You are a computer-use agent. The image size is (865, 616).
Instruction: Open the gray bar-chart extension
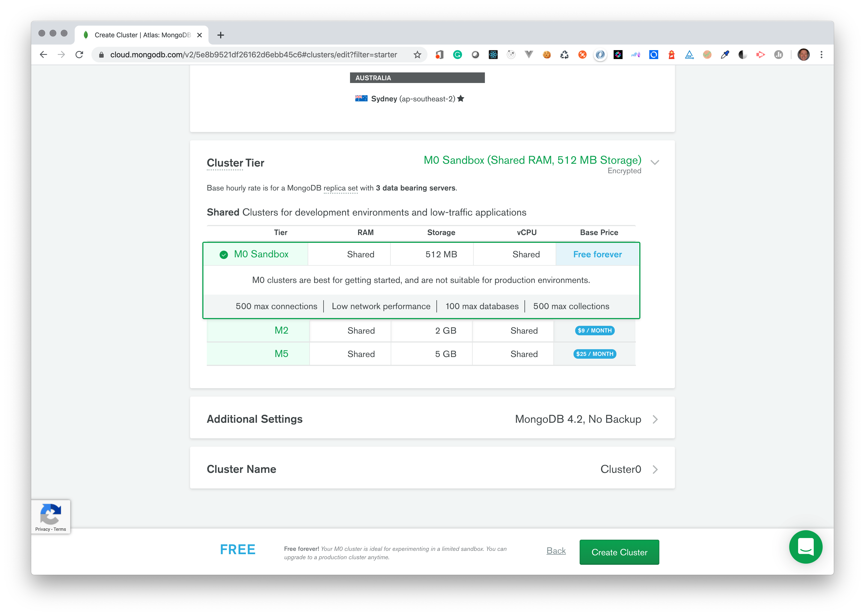[x=778, y=55]
